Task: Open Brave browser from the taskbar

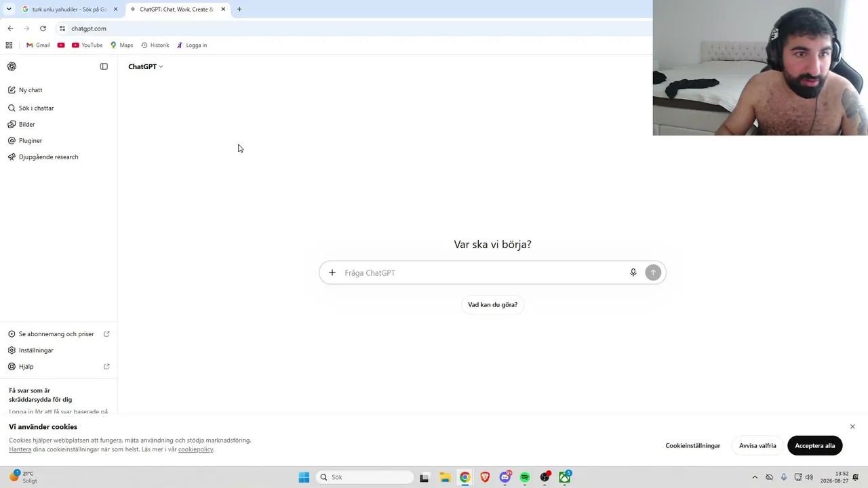Action: click(x=485, y=477)
